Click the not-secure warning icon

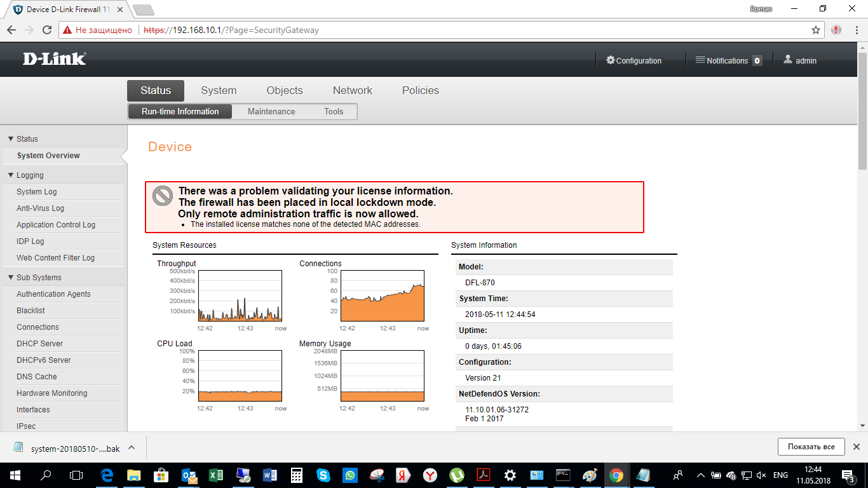tap(68, 30)
